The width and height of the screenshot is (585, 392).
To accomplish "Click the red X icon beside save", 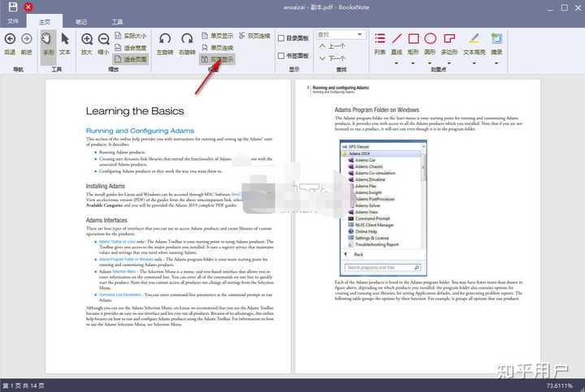I will click(28, 6).
